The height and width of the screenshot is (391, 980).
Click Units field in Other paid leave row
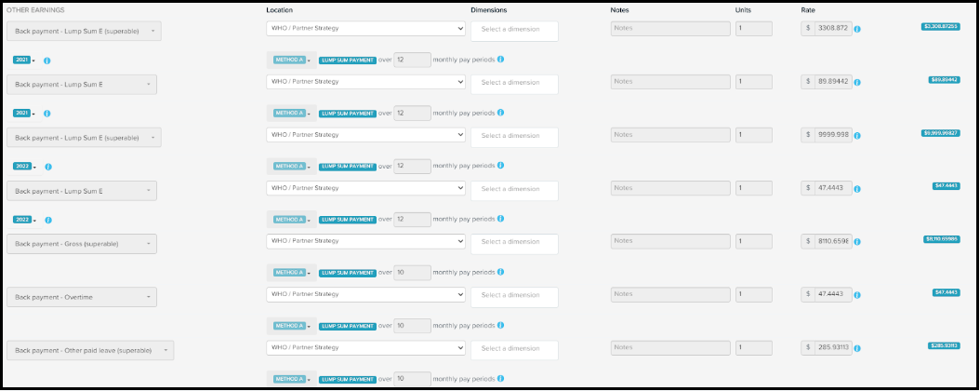point(753,347)
